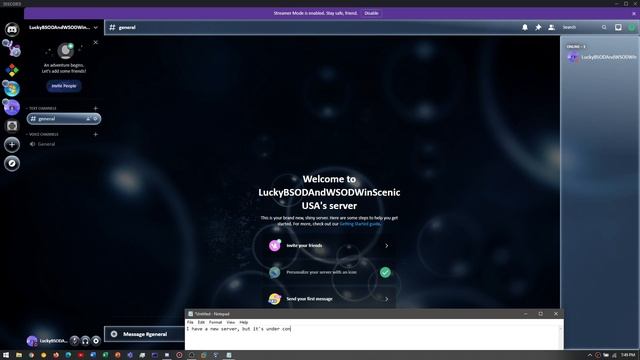The image size is (640, 360).
Task: Select the server with the four-color Windows logo
Action: coord(12,70)
